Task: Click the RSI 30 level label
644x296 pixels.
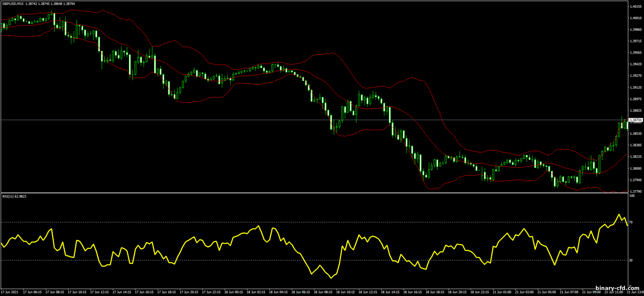Action: pyautogui.click(x=631, y=260)
